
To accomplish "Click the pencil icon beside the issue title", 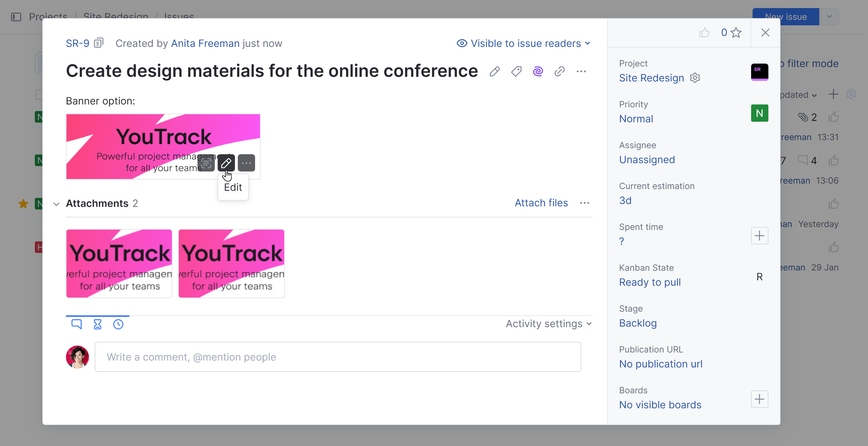I will (x=494, y=71).
